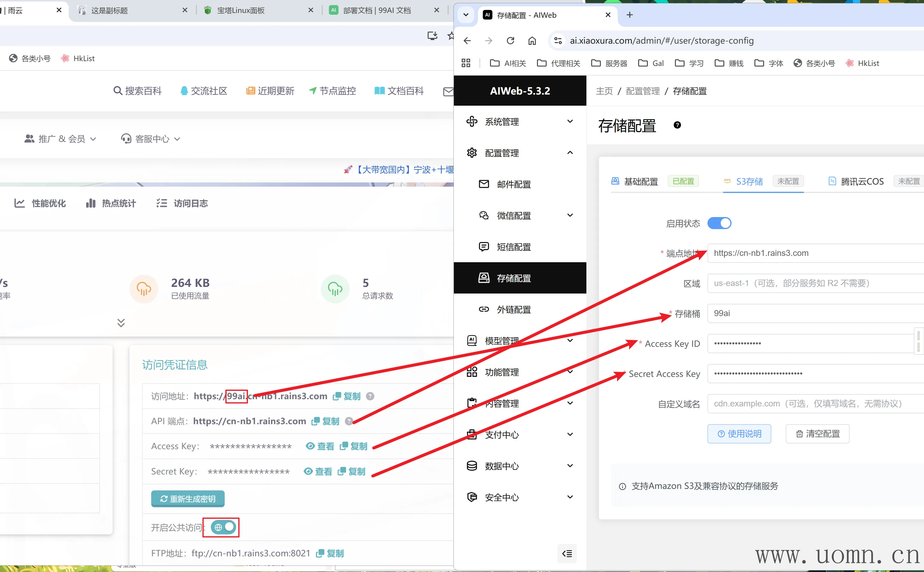Reload the AIWeb storage config page

[510, 40]
